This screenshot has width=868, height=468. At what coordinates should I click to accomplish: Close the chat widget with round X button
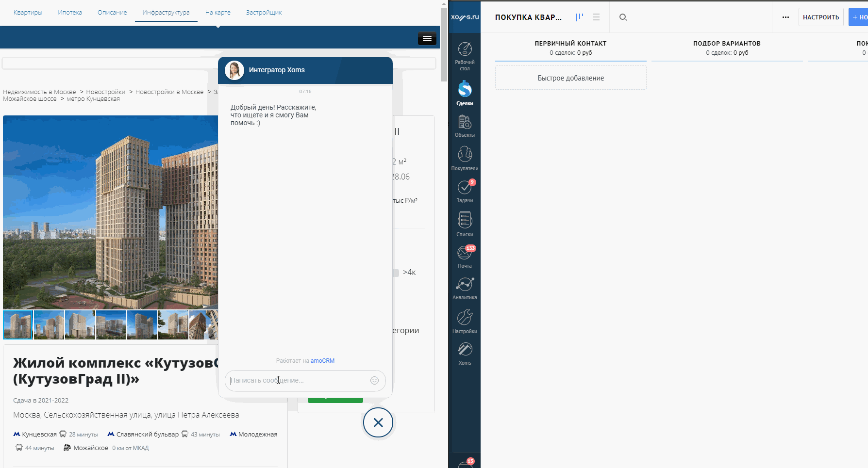click(x=378, y=422)
